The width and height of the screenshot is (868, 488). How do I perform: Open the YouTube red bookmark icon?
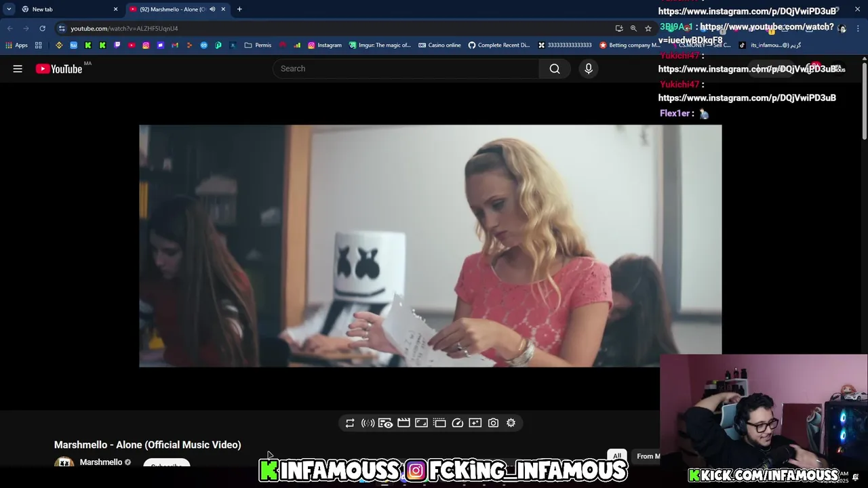click(x=132, y=45)
